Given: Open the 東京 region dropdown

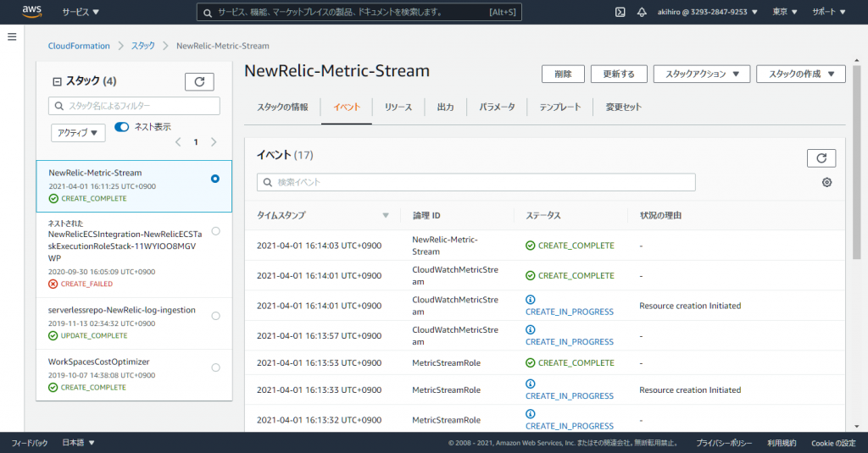Looking at the screenshot, I should pos(785,12).
